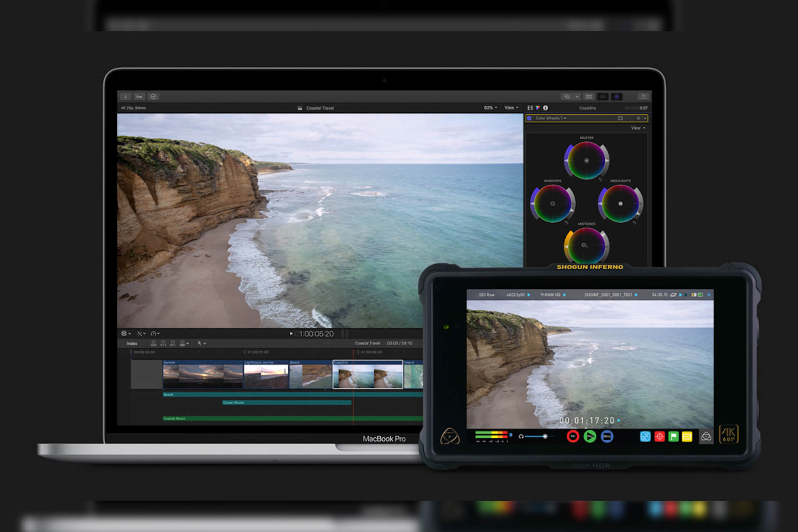This screenshot has width=798, height=532.
Task: Click the Highlights color wheel
Action: [620, 204]
